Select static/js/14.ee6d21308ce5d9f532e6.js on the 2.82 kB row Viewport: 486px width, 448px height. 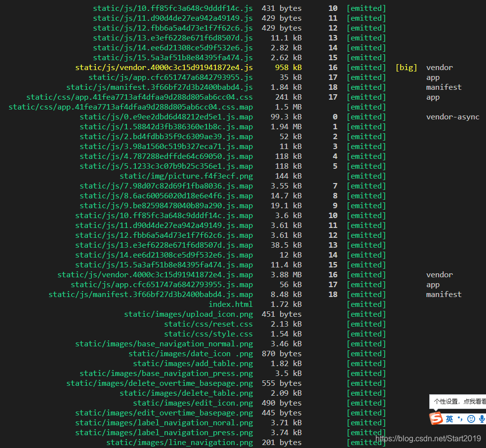click(173, 48)
